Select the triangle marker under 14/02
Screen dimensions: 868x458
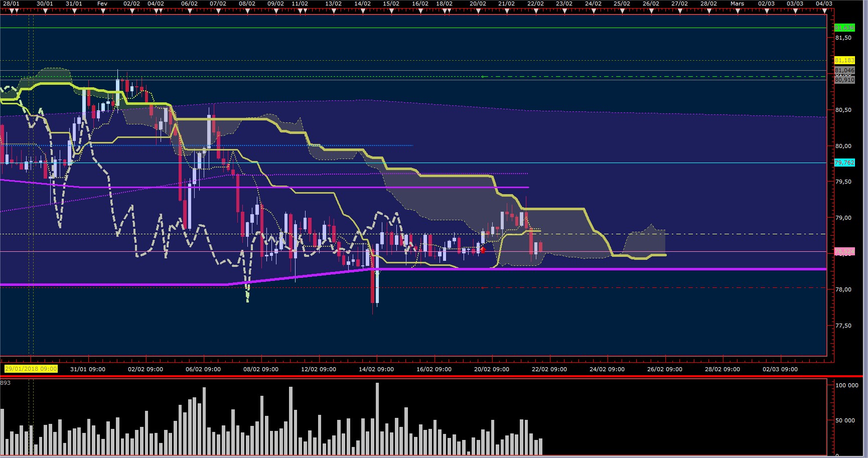362,11
